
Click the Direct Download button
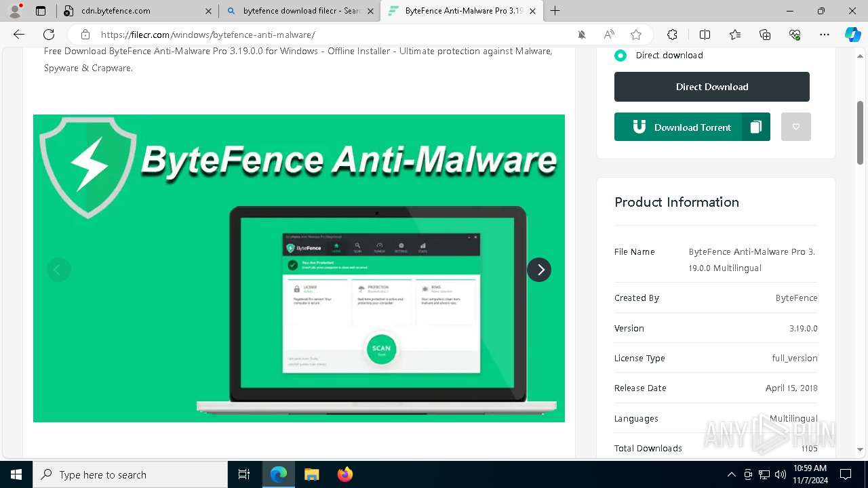[712, 87]
